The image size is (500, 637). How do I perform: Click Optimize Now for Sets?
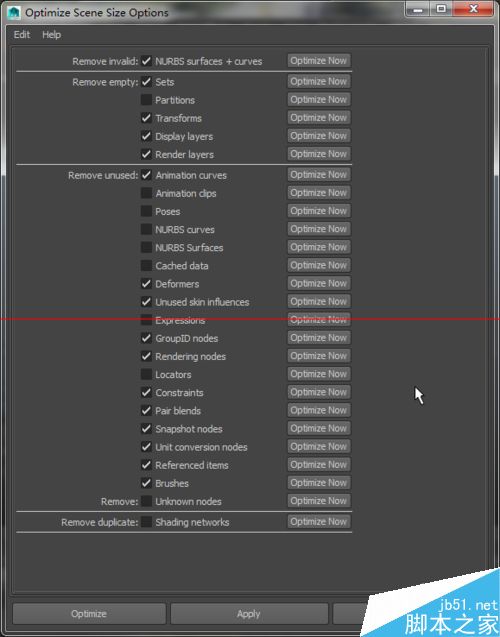319,82
